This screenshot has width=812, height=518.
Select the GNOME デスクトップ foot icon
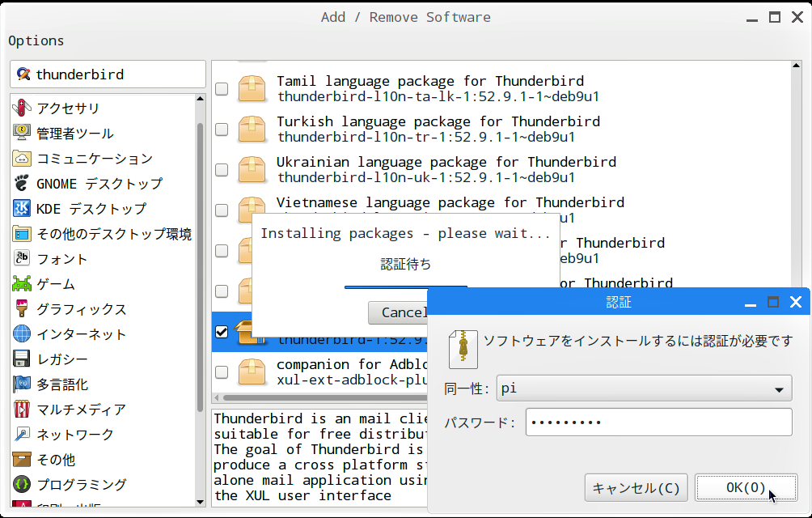[x=22, y=183]
